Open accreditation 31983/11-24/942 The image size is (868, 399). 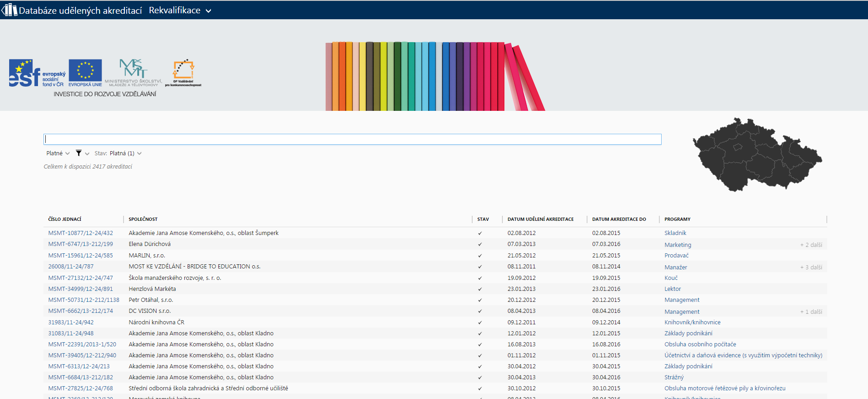71,322
